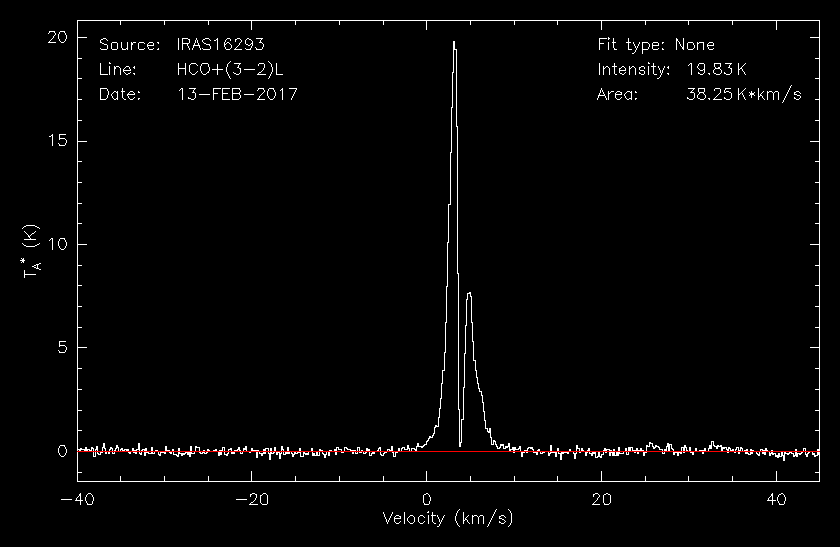Select the intensity value '19.83 K'
This screenshot has height=547, width=840.
pos(716,70)
